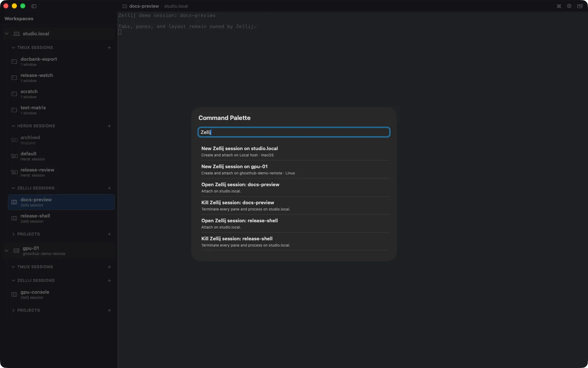Open the settings gear icon
588x368 pixels.
(x=569, y=6)
